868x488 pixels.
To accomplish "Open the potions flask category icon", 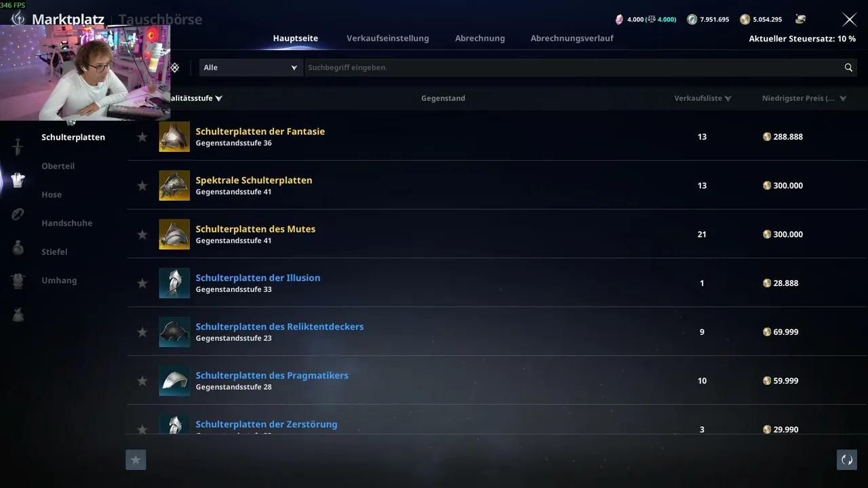I will tap(18, 247).
